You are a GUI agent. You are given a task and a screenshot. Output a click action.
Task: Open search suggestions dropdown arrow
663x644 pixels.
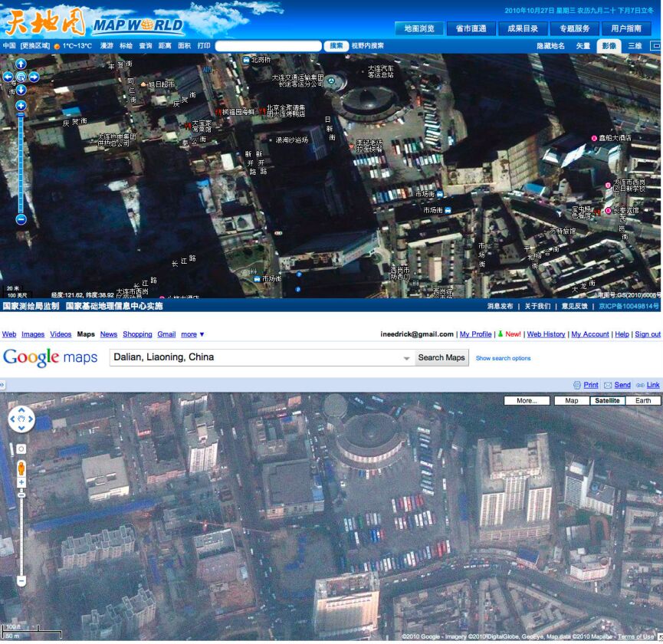tap(406, 358)
